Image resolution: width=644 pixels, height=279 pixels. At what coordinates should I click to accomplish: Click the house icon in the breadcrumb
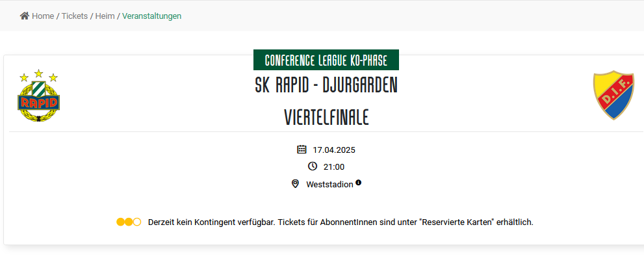pos(25,16)
